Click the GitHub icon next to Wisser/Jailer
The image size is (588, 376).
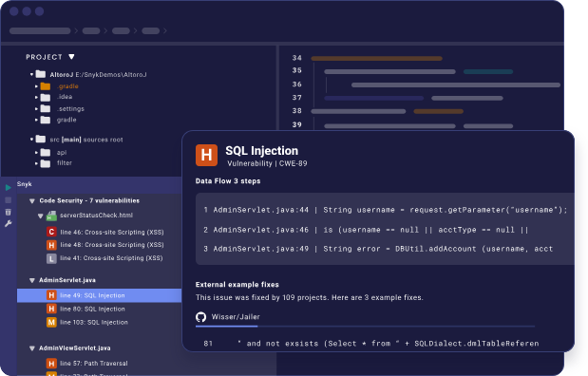coord(201,317)
